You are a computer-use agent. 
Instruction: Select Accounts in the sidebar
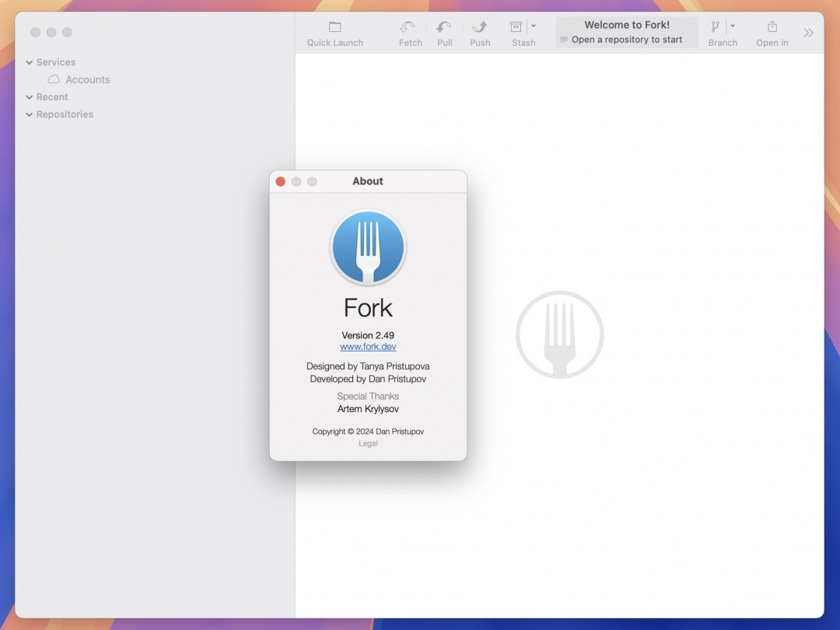tap(89, 79)
